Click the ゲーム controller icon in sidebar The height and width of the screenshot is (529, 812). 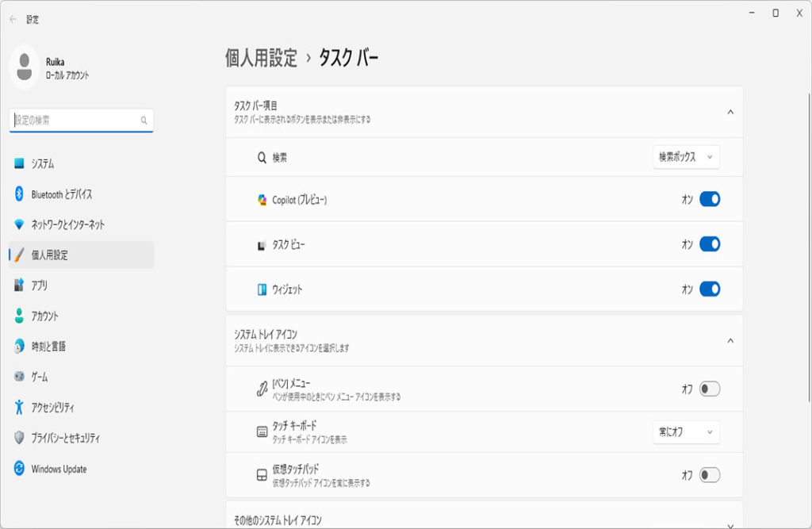19,377
